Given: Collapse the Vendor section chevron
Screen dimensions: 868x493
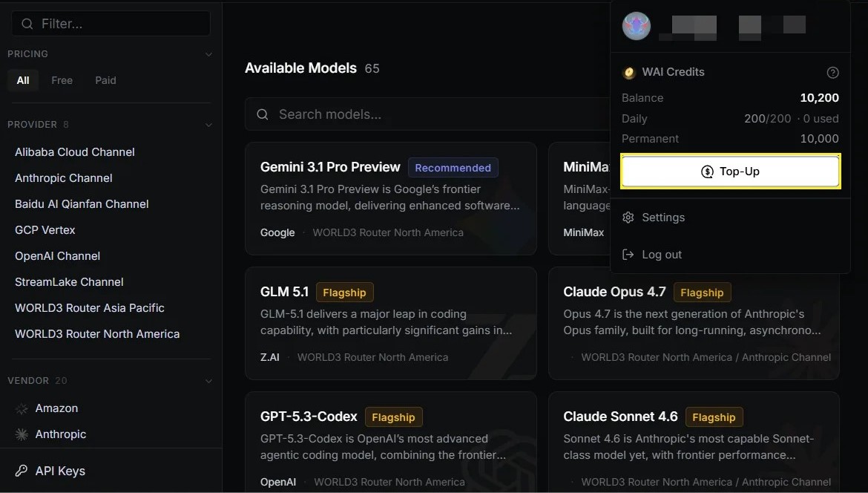Looking at the screenshot, I should [x=208, y=381].
